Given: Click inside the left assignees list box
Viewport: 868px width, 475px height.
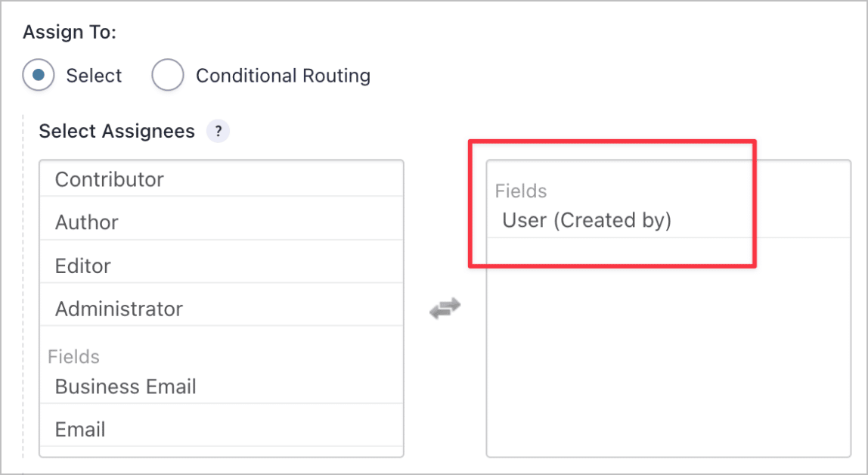Looking at the screenshot, I should click(x=222, y=340).
